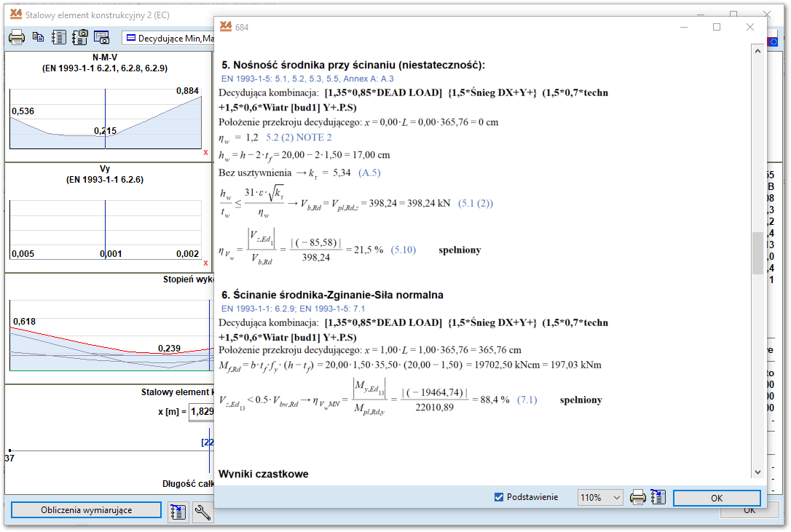Click the Obliczenia wymiarujące button
Image resolution: width=791 pixels, height=532 pixels.
86,510
